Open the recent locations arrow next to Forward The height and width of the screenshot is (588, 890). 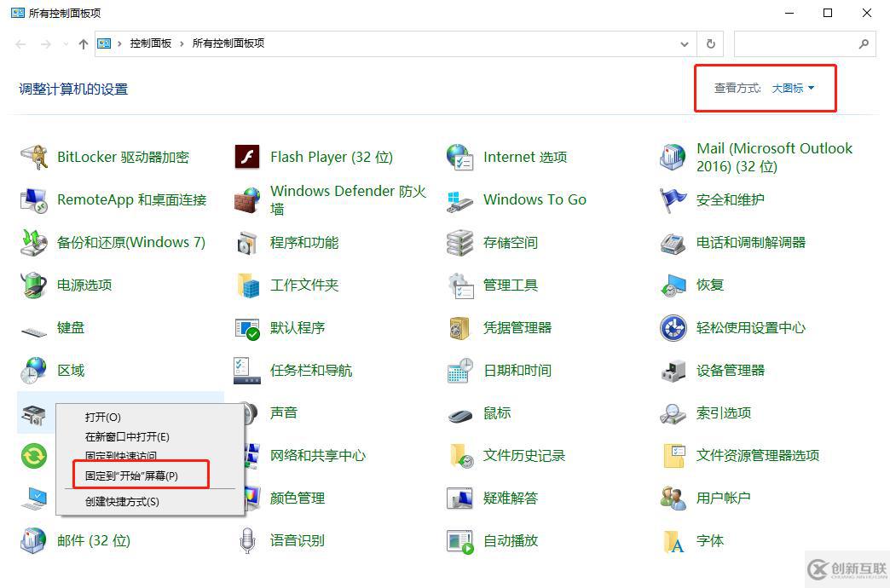coord(66,43)
